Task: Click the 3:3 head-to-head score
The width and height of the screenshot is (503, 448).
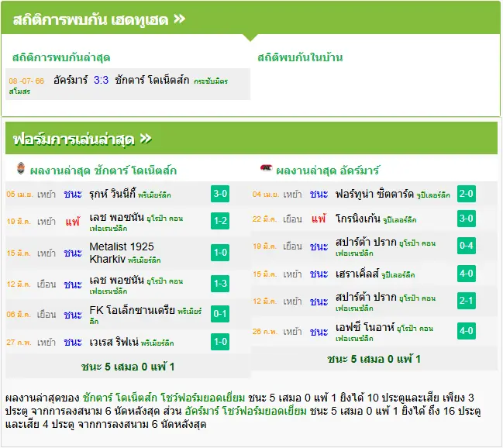Action: [101, 80]
